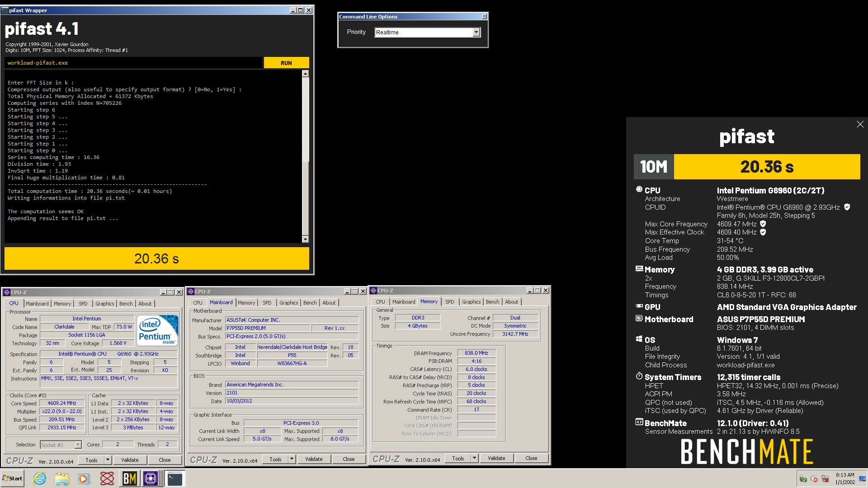This screenshot has height=488, width=868.
Task: Click the Memory module icon in BenchMate panel
Action: coord(639,269)
